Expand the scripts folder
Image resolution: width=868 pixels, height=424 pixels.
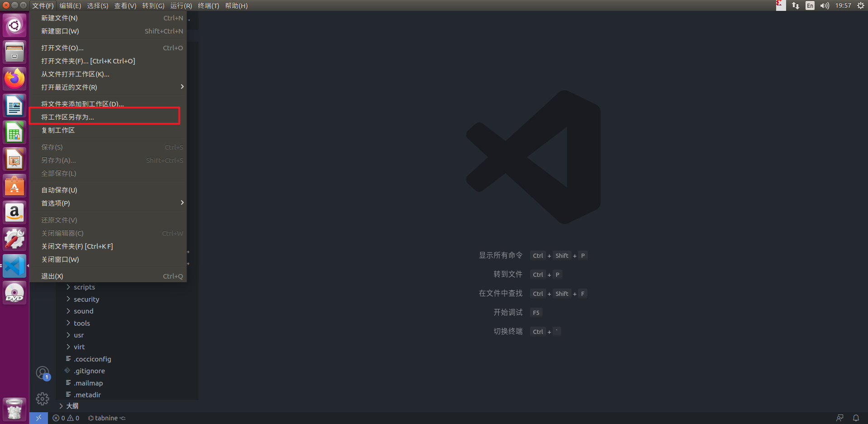pos(84,287)
